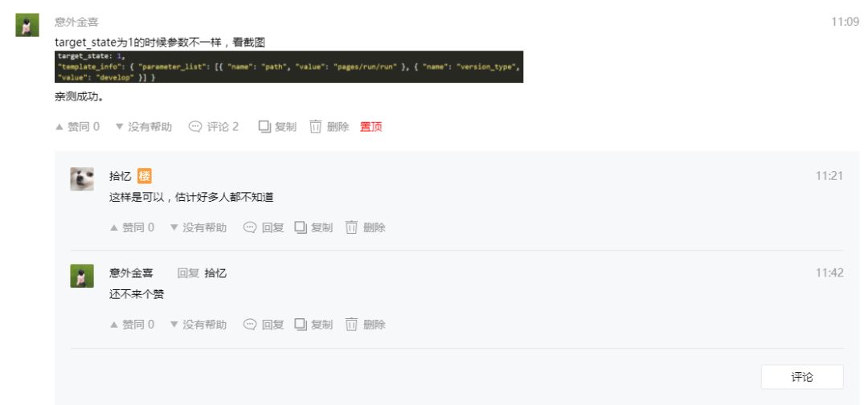This screenshot has height=405, width=868.
Task: Mark 还不来个赞 reply as 没有帮助
Action: [x=199, y=324]
